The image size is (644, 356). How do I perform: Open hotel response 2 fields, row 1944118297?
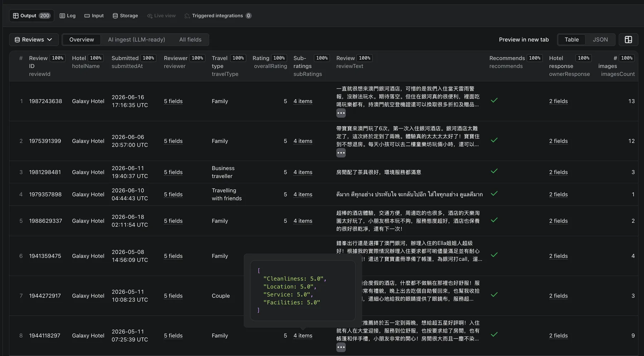pyautogui.click(x=558, y=336)
